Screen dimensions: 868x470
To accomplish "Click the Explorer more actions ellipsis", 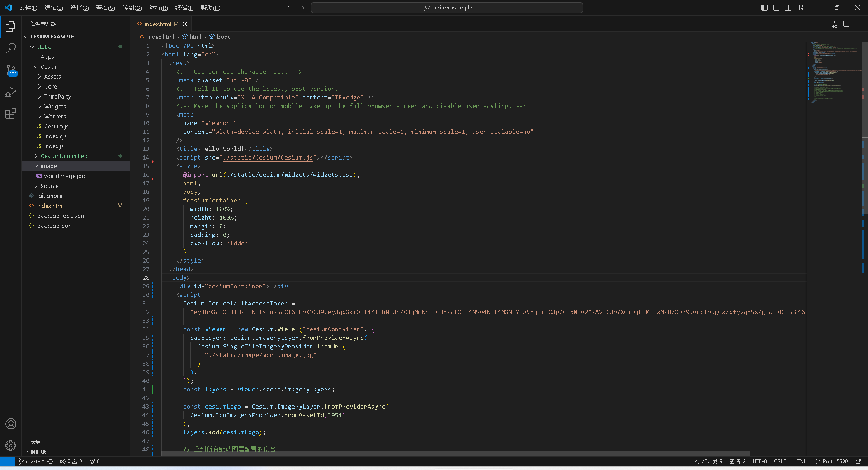I will pyautogui.click(x=119, y=24).
